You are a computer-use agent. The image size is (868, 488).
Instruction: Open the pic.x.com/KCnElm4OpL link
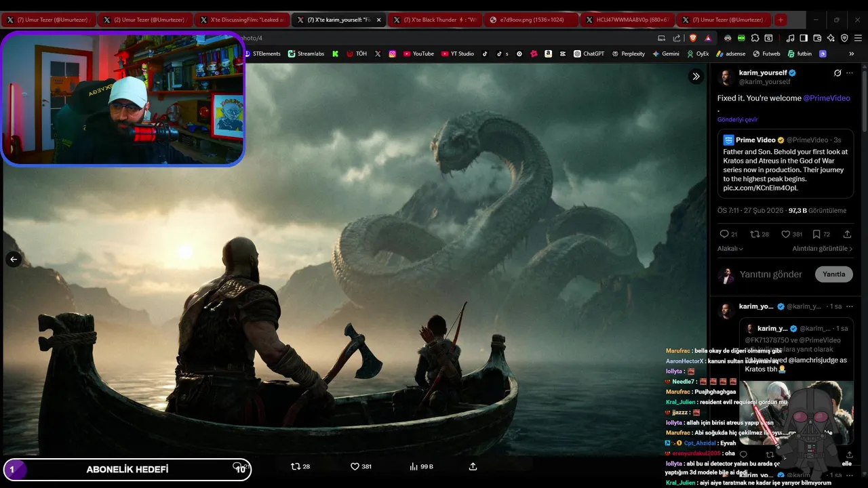click(760, 188)
